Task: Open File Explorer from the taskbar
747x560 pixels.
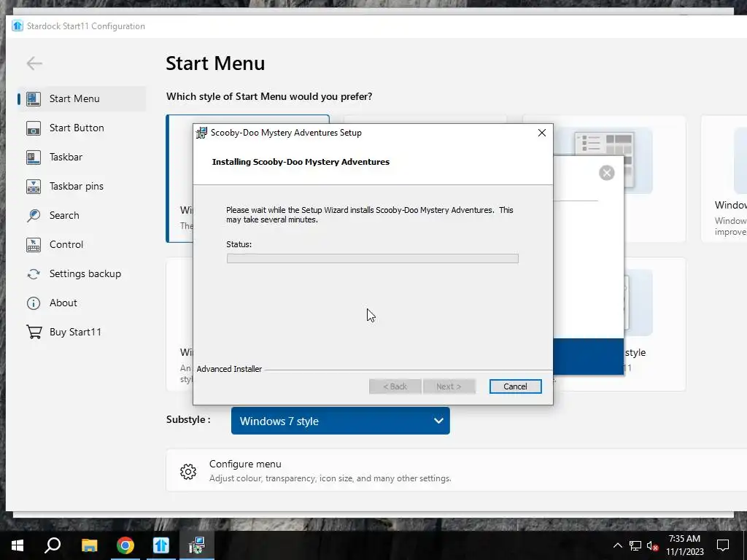Action: pyautogui.click(x=89, y=545)
